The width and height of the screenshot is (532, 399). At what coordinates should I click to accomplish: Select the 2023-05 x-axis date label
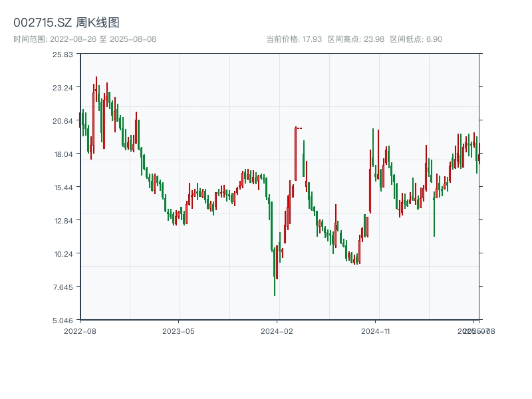pyautogui.click(x=178, y=331)
